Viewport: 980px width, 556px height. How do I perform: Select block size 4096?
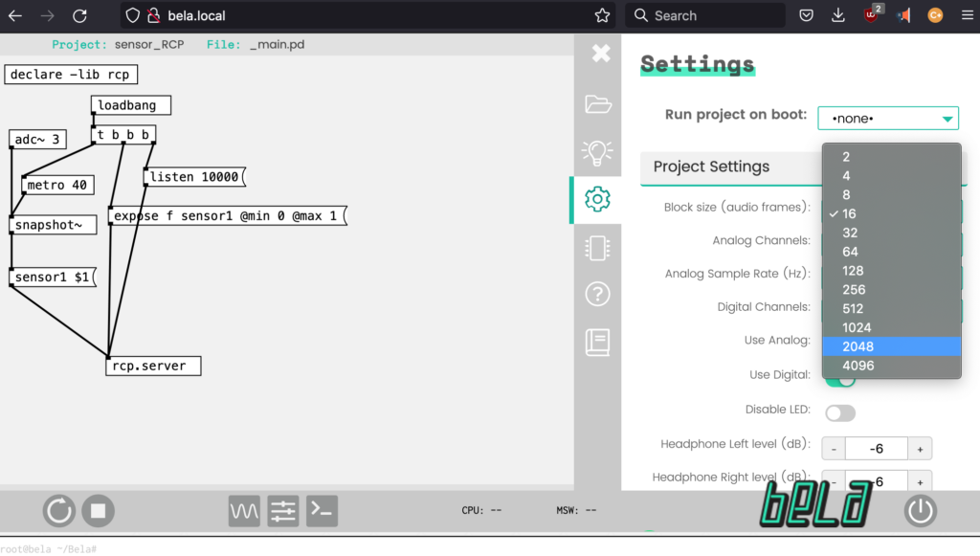coord(892,366)
